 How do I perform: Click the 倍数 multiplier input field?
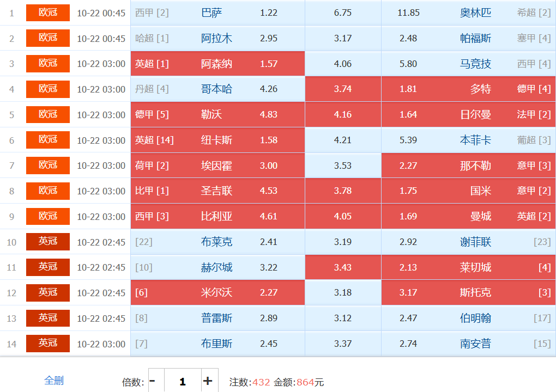(182, 381)
